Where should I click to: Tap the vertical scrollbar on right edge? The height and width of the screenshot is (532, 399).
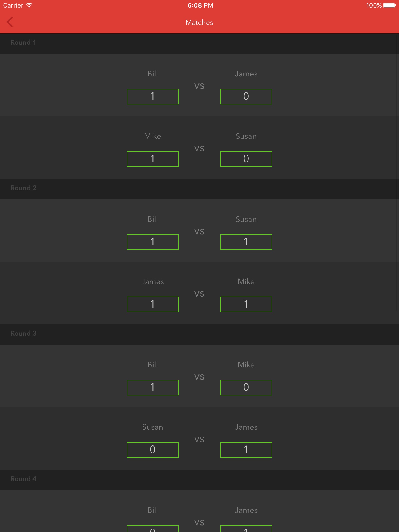coord(397,182)
